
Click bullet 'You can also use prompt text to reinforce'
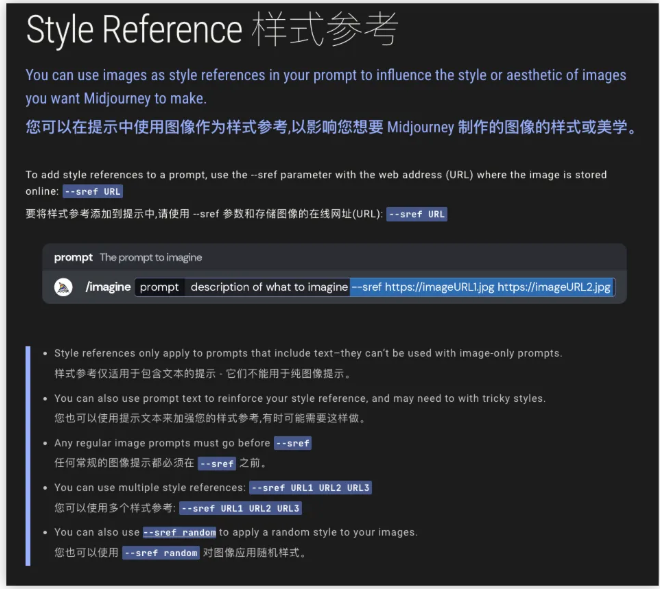pos(300,398)
